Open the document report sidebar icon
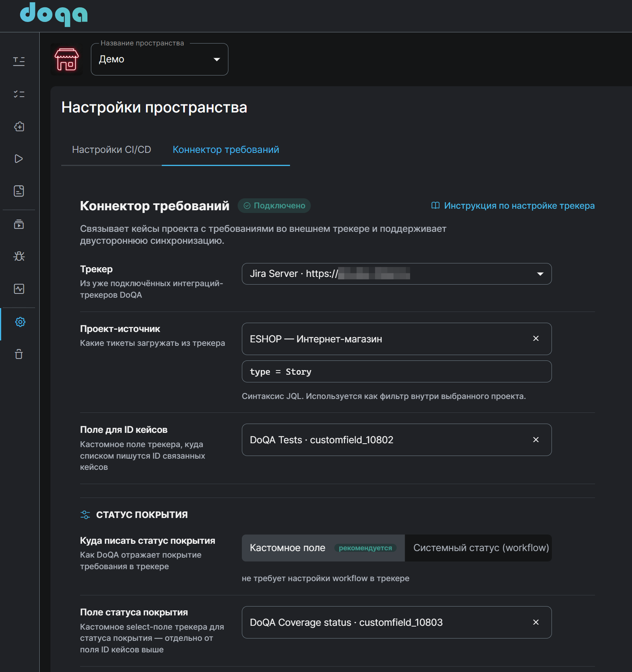Image resolution: width=632 pixels, height=672 pixels. click(x=19, y=191)
